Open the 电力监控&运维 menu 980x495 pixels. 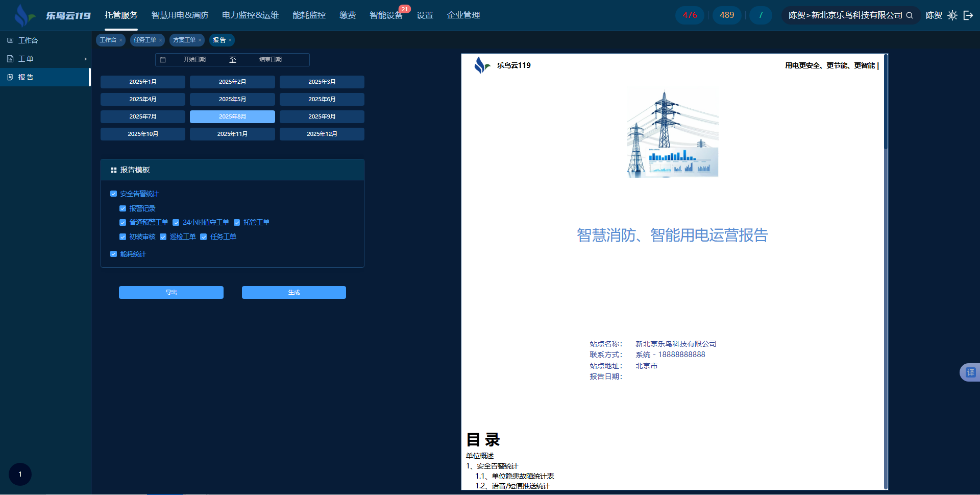[x=250, y=15]
